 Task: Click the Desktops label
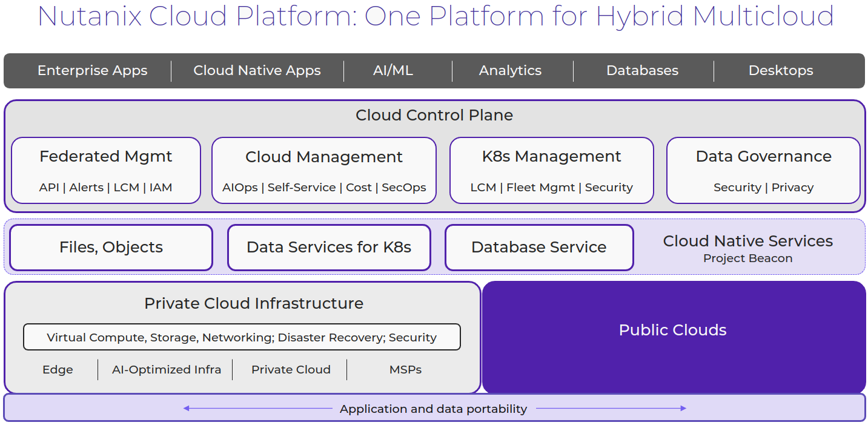(x=781, y=71)
